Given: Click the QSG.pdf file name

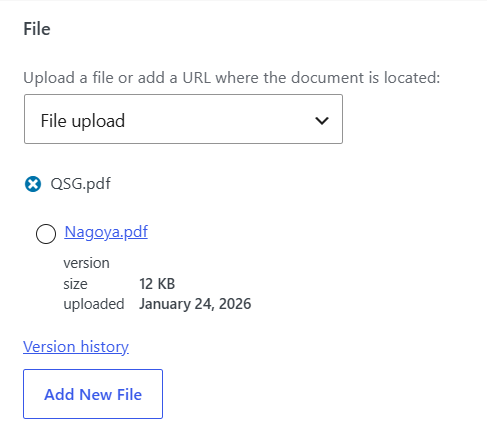Looking at the screenshot, I should coord(80,184).
